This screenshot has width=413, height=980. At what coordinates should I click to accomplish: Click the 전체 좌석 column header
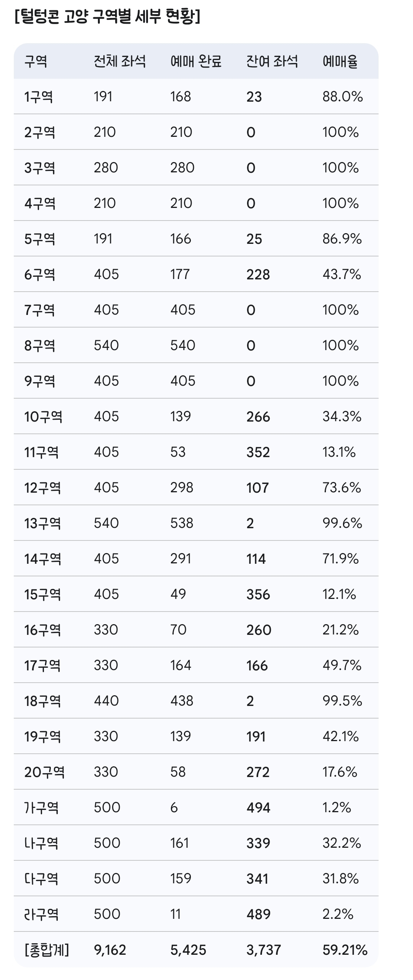coord(120,61)
